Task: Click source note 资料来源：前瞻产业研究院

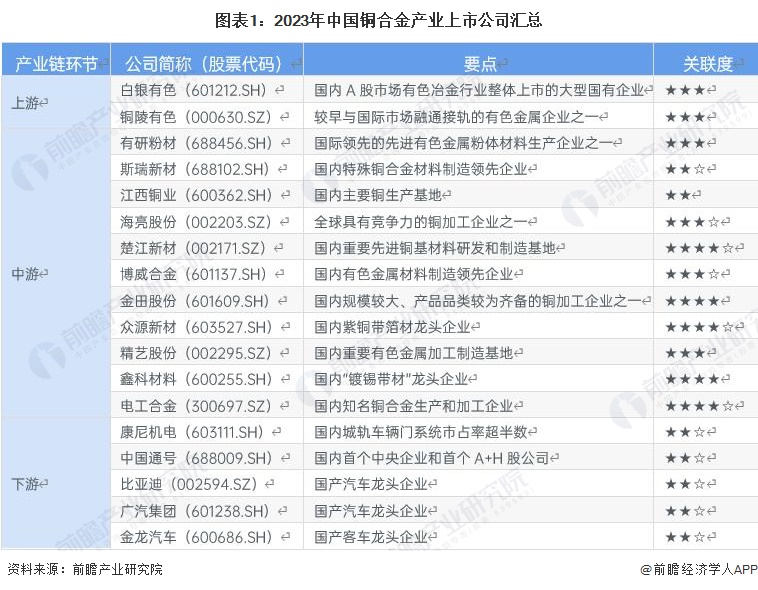Action: click(x=85, y=569)
